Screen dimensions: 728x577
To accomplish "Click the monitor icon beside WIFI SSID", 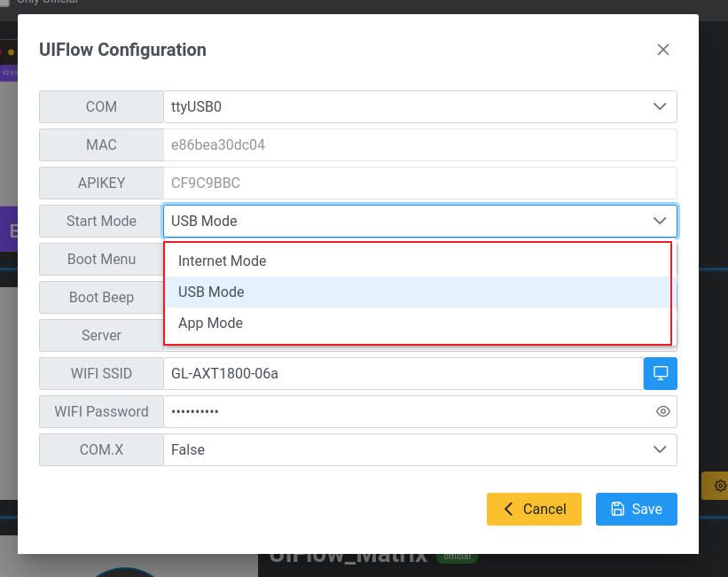I will pos(660,374).
